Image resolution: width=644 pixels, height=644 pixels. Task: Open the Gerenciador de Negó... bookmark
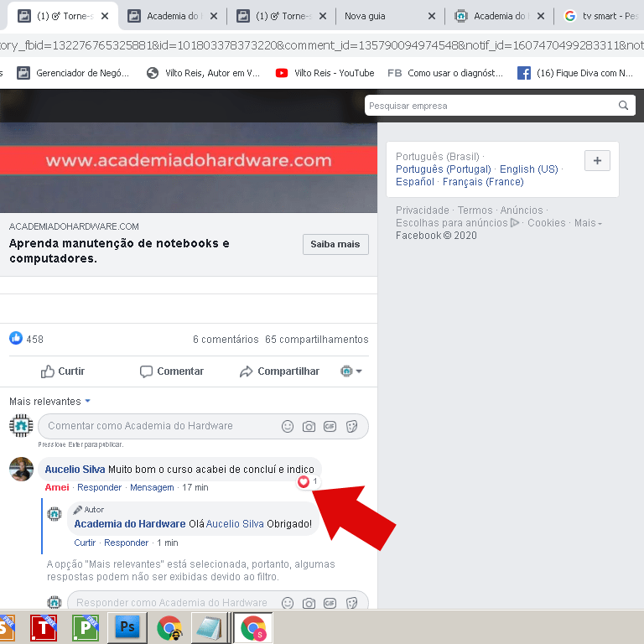(73, 73)
